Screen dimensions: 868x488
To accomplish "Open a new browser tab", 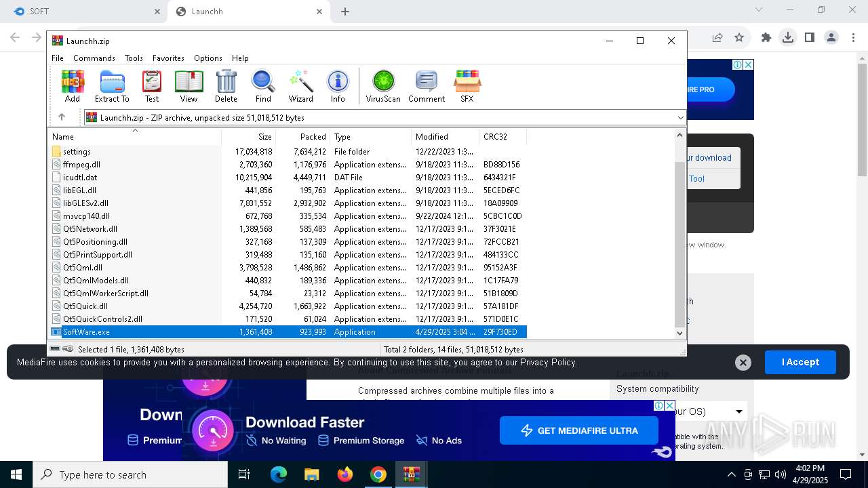I will point(344,12).
